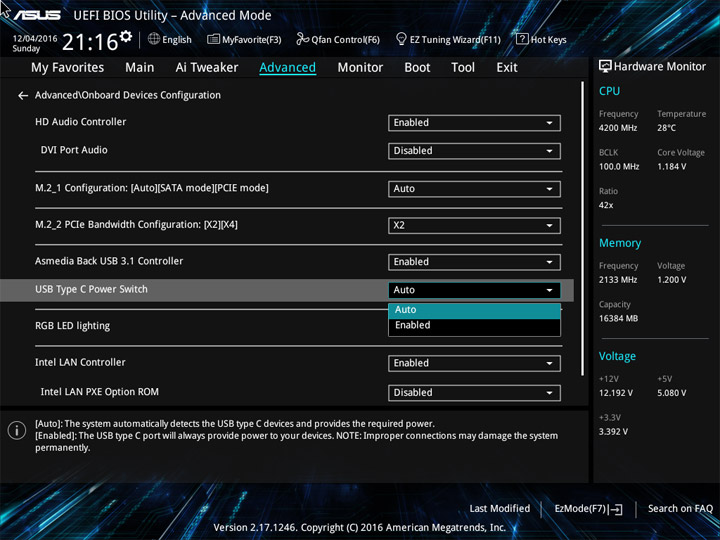Launch EZ Tuning Wizard bulb icon
Image resolution: width=720 pixels, height=540 pixels.
pyautogui.click(x=401, y=39)
